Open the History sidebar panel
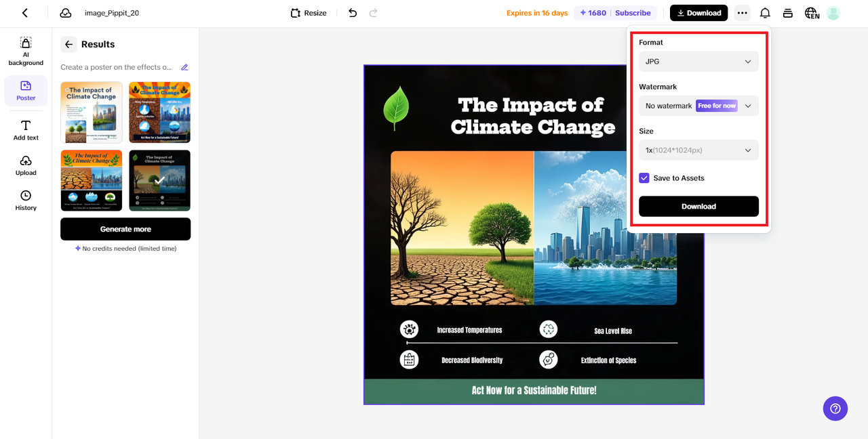 pos(26,201)
